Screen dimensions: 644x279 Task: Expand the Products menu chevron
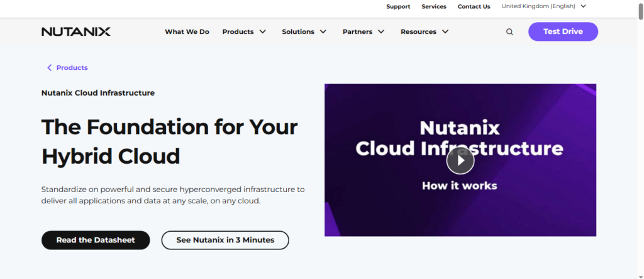pyautogui.click(x=263, y=31)
